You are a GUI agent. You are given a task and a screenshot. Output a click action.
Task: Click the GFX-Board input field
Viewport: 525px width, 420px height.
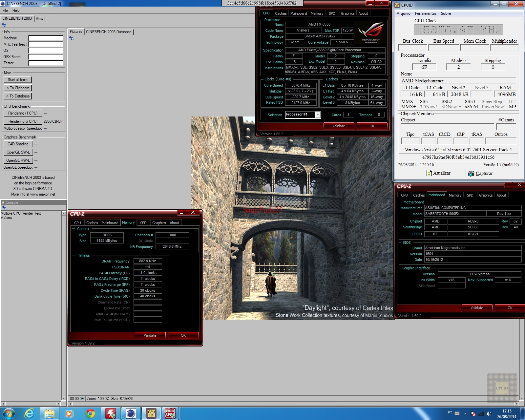pos(46,57)
